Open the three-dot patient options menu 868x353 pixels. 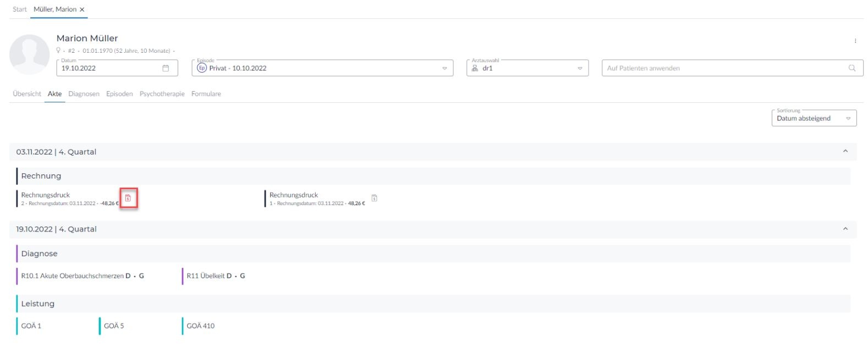pos(855,41)
